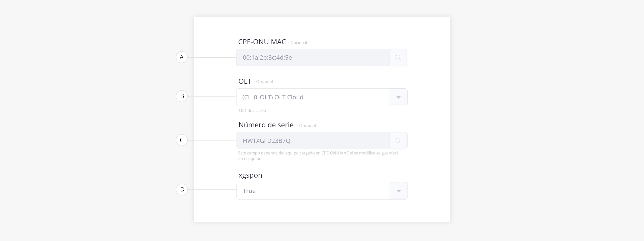Click the Opcional tag beside Número de serie
The image size is (644, 241).
coord(306,126)
